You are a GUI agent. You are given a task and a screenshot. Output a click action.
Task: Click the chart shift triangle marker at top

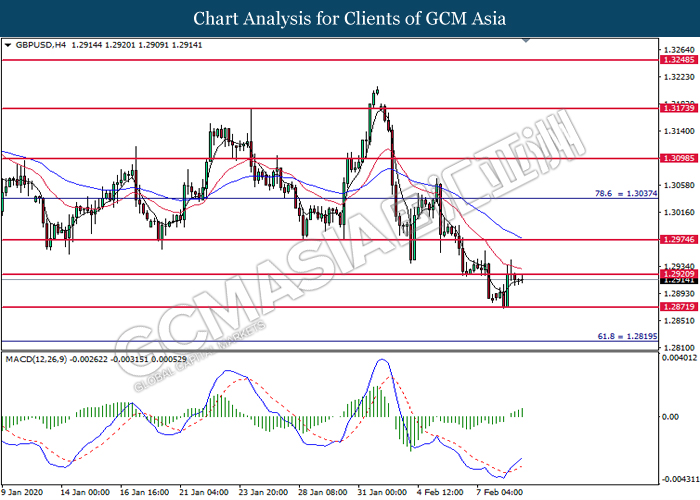[x=526, y=40]
